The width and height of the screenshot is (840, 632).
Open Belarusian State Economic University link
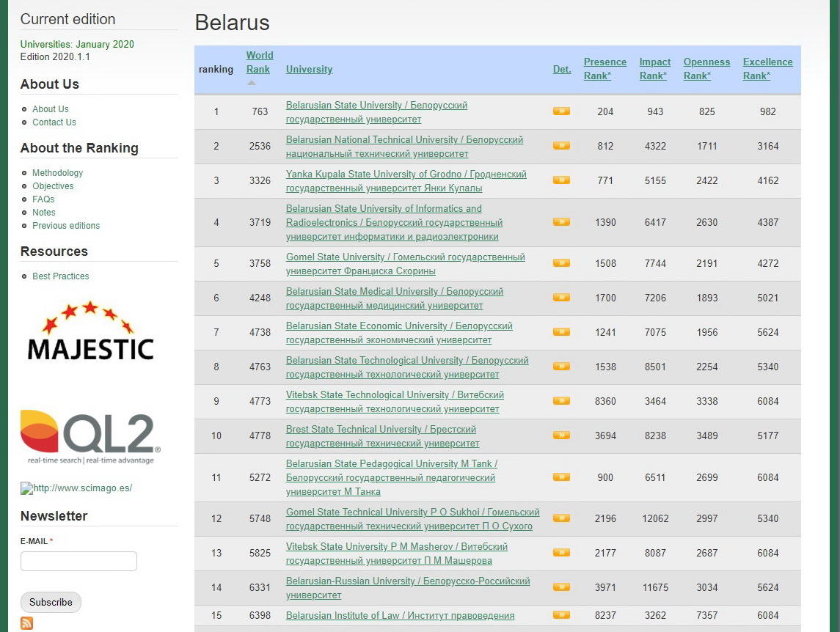point(399,333)
